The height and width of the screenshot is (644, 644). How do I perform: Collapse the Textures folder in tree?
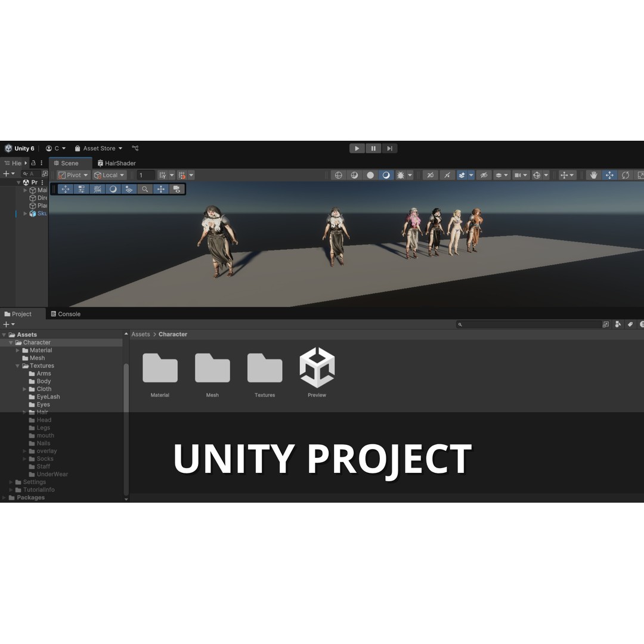pos(18,366)
